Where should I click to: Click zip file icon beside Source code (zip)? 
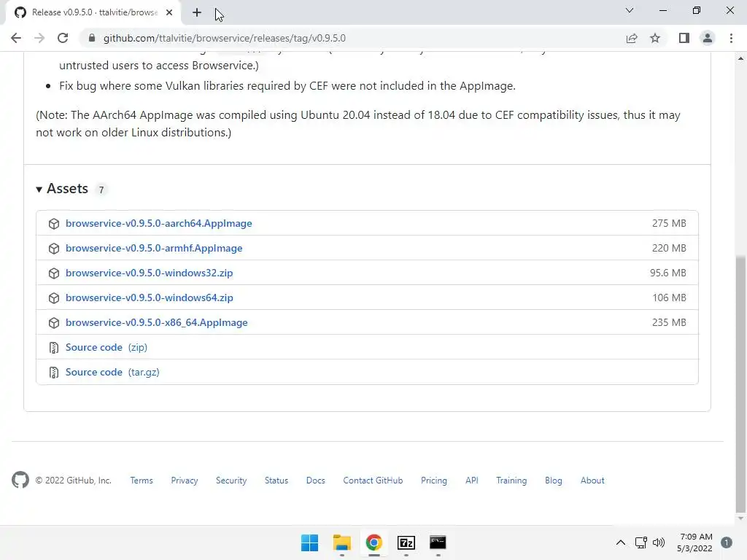(54, 348)
